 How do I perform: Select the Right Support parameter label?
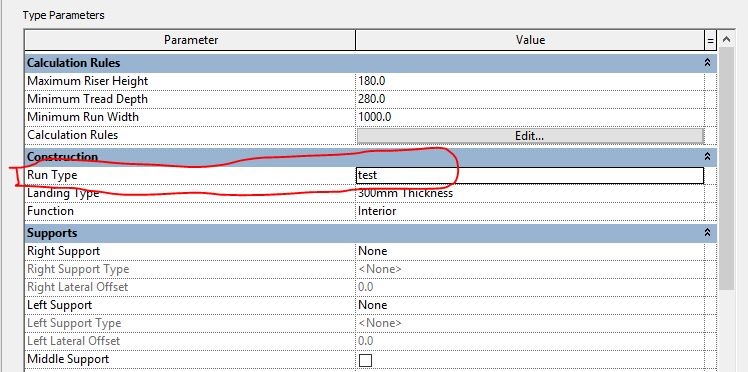pyautogui.click(x=63, y=251)
